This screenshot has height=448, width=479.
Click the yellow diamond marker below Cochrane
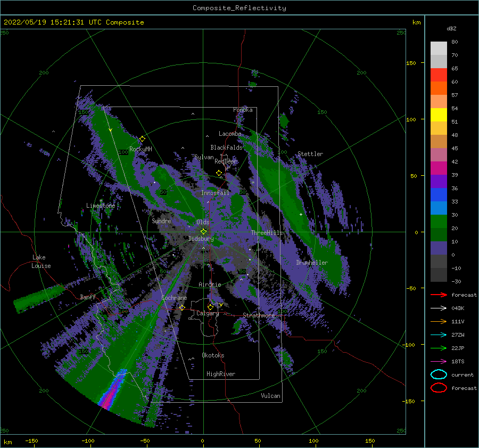coord(183,307)
